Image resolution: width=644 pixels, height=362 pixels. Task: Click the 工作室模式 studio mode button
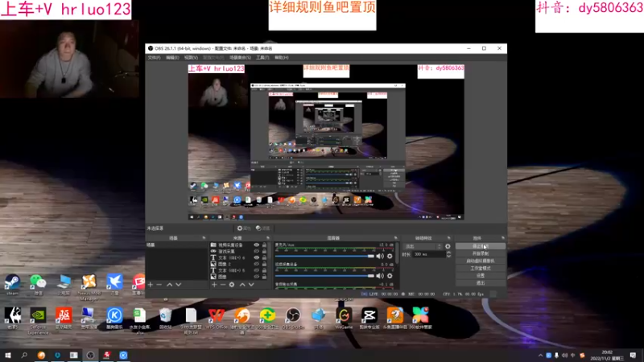coord(480,269)
